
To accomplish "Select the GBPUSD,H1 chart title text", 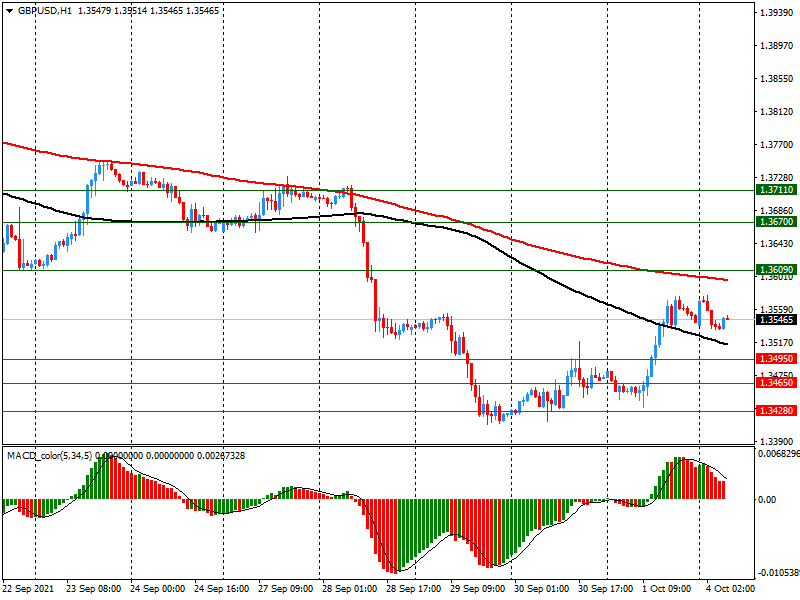I will point(45,11).
